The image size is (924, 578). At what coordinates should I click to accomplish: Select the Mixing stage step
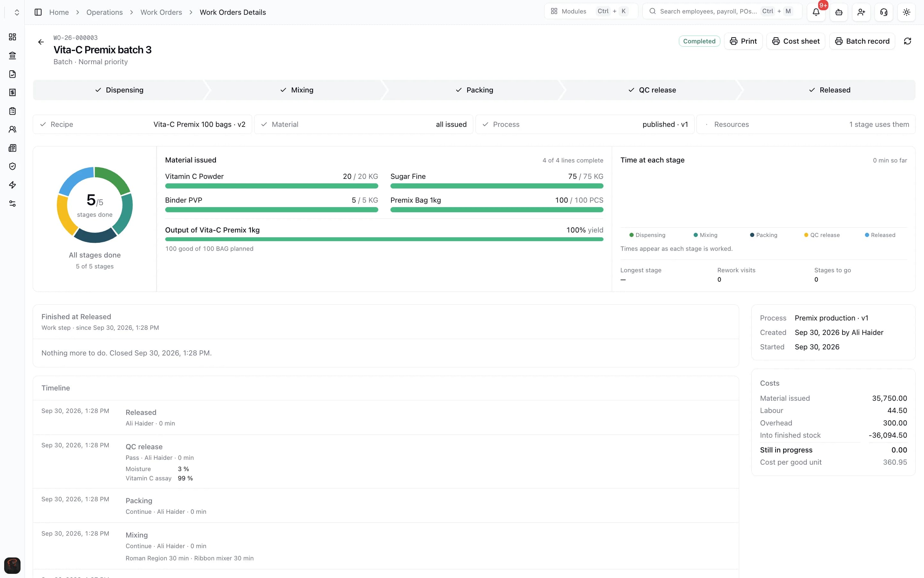(297, 90)
